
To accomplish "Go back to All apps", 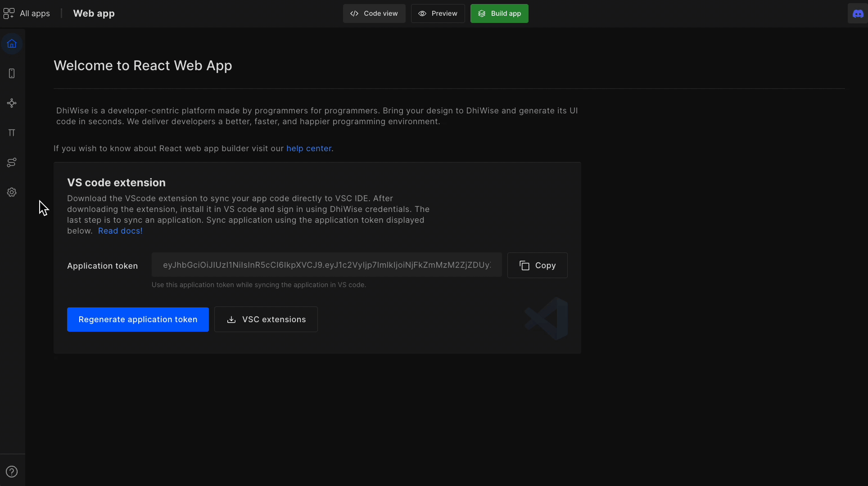I will (27, 13).
